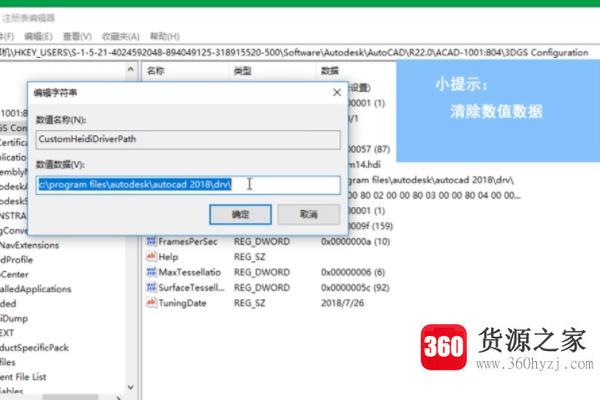This screenshot has height=400, width=600.
Task: Open the 查看(V) menu
Action: [77, 36]
